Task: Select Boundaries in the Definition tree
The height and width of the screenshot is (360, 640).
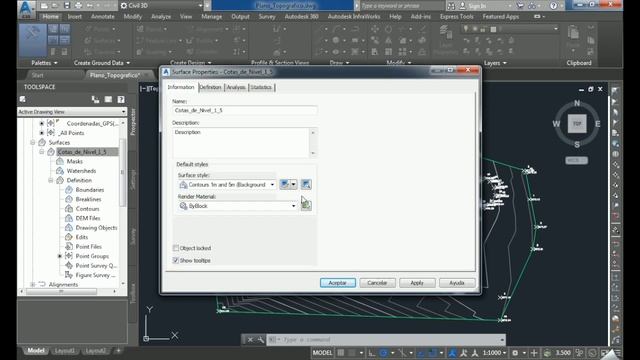Action: (90, 190)
